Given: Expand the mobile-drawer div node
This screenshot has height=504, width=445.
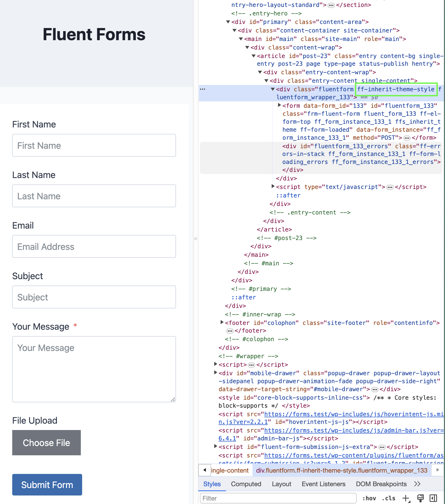Looking at the screenshot, I should [216, 373].
